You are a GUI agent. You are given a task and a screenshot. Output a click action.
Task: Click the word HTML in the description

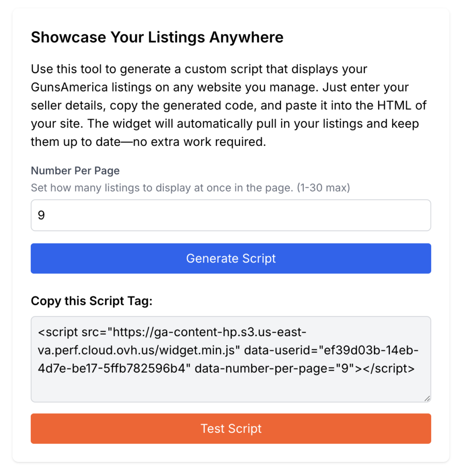coord(394,106)
